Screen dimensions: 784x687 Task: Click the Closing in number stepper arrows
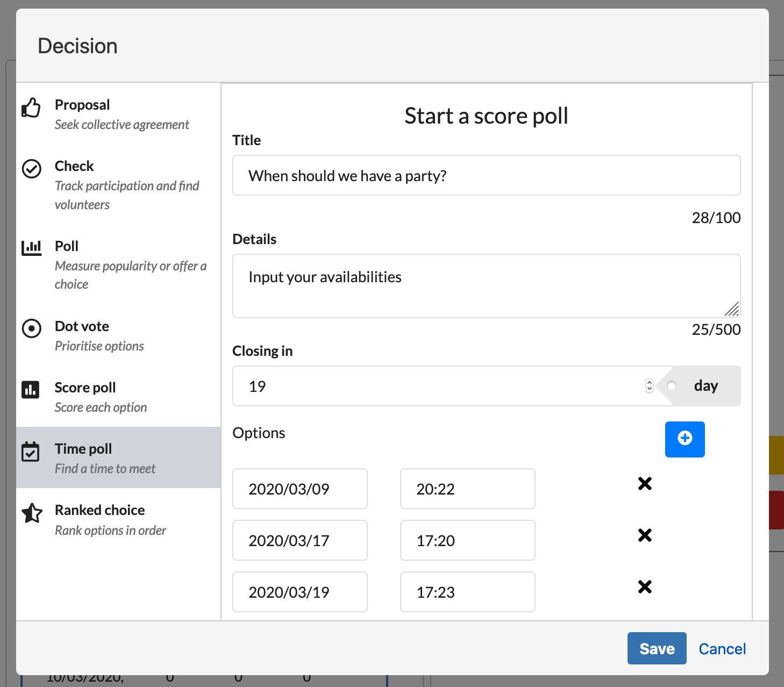tap(649, 386)
